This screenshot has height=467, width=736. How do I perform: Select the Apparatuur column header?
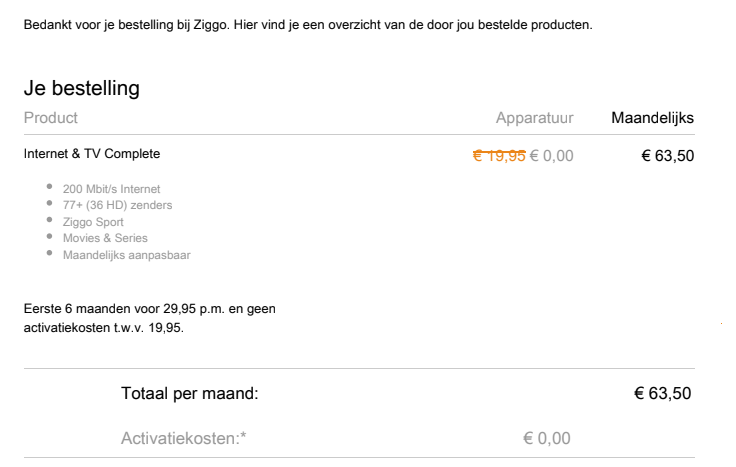pos(534,118)
